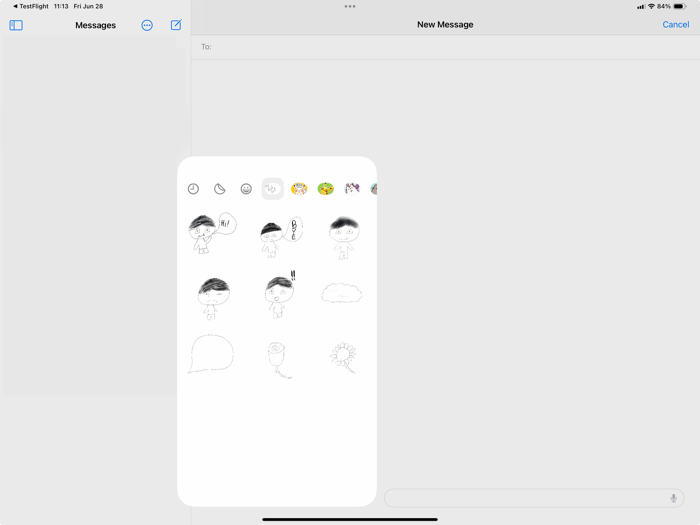Click the To: recipient field
Viewport: 700px width, 525px height.
point(445,47)
